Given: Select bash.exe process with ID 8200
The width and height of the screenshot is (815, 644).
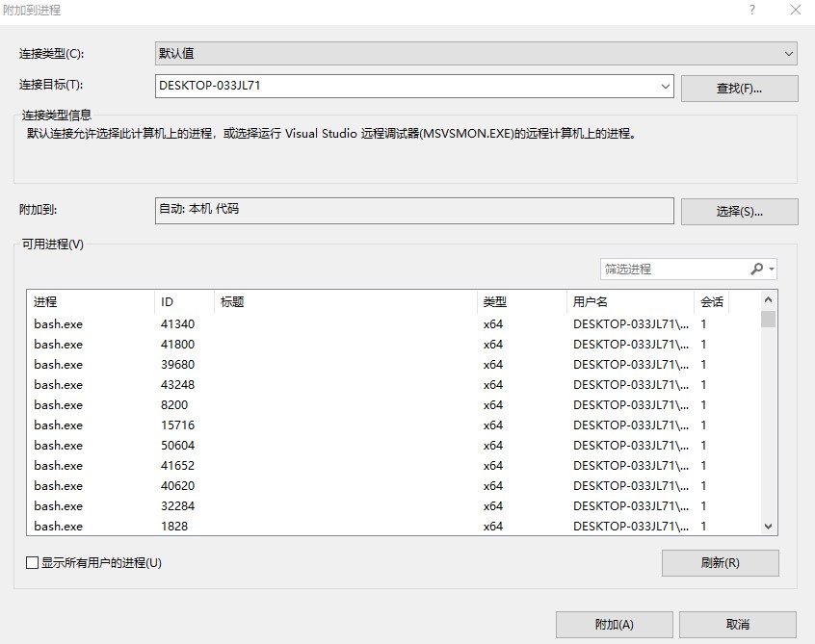Looking at the screenshot, I should [59, 405].
